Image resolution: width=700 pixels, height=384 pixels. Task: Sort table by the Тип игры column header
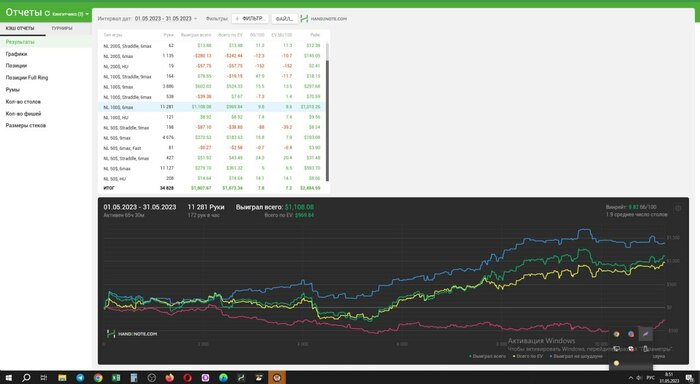point(113,35)
